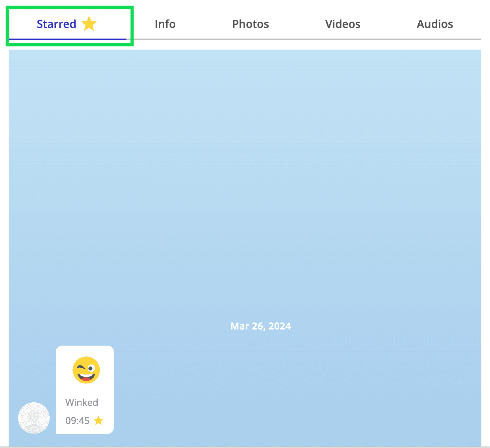Click the 'Winked' message text
The height and width of the screenshot is (448, 490).
point(82,402)
